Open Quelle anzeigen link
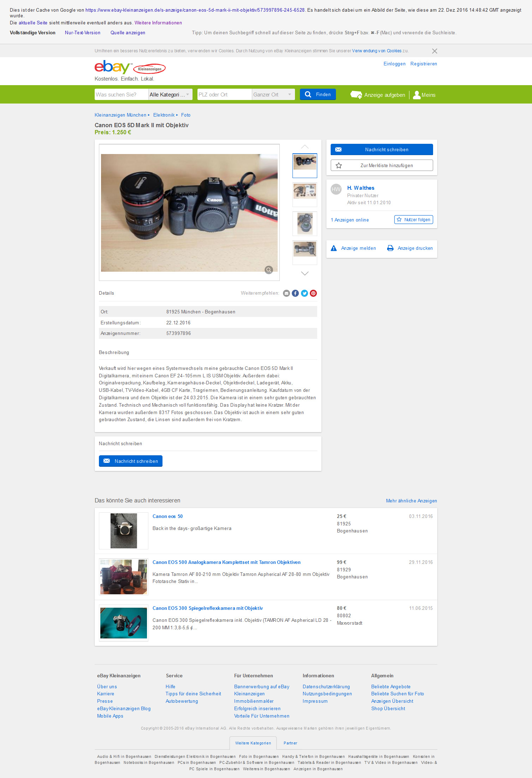 pos(128,33)
